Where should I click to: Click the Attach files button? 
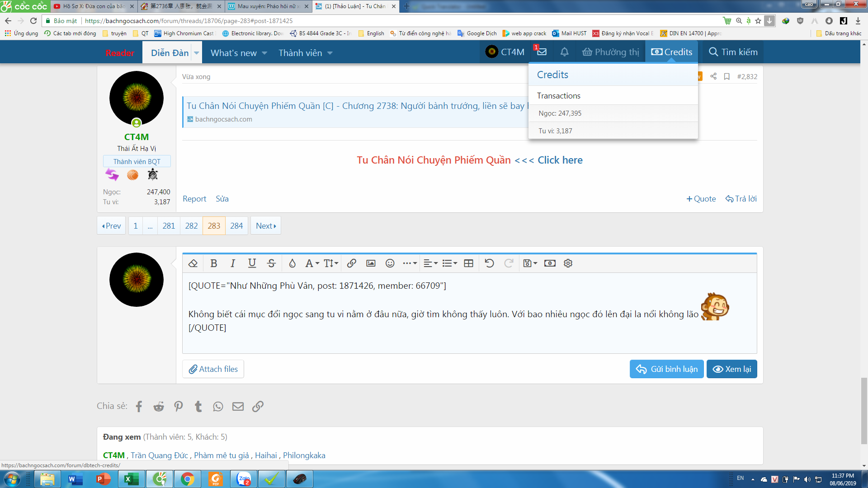coord(213,369)
